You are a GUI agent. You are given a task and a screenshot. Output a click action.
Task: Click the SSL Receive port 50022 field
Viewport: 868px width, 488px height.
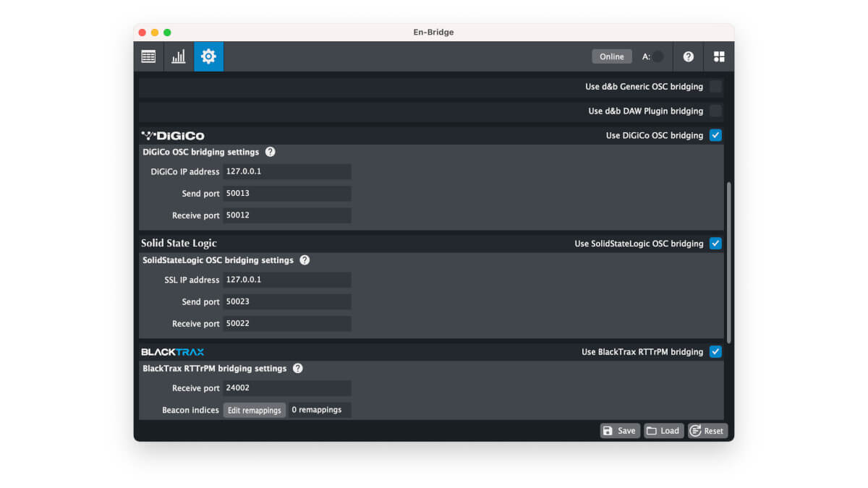pyautogui.click(x=287, y=323)
